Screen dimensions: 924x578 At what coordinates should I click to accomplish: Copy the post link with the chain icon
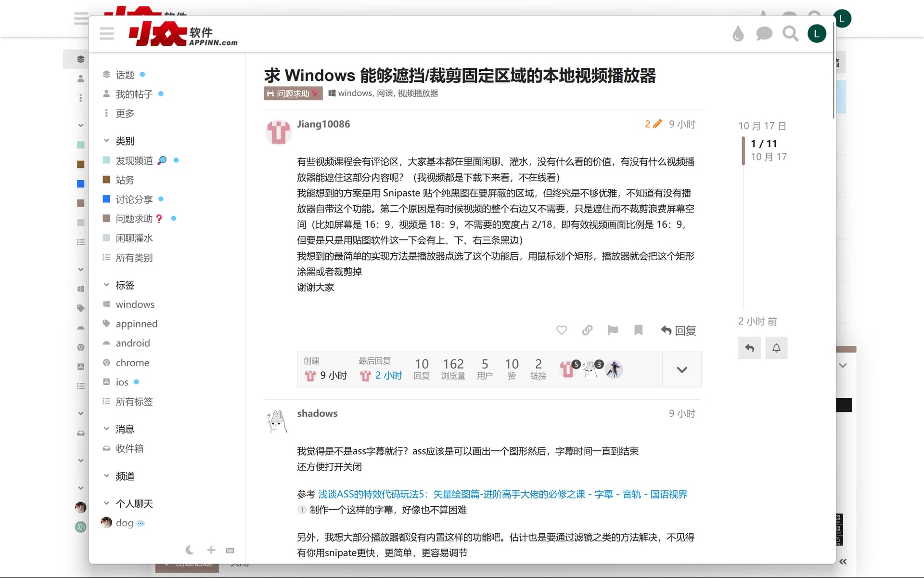coord(587,330)
